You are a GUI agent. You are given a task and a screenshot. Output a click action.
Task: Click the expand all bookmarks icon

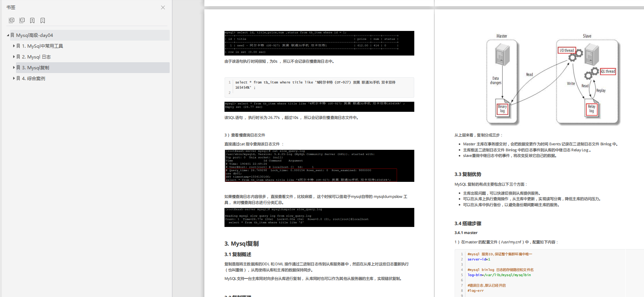(x=12, y=20)
